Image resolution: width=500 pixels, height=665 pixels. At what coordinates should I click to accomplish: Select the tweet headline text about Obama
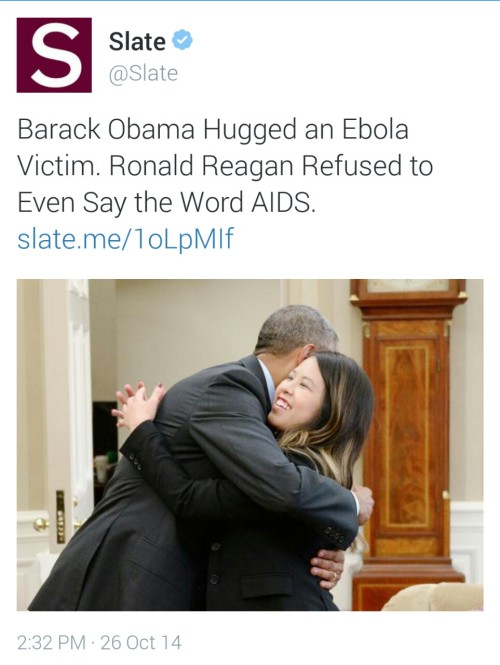tap(225, 166)
